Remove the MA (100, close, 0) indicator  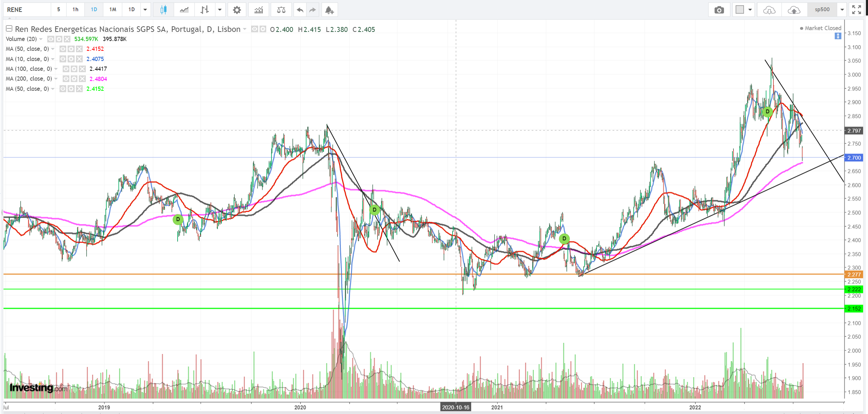82,69
